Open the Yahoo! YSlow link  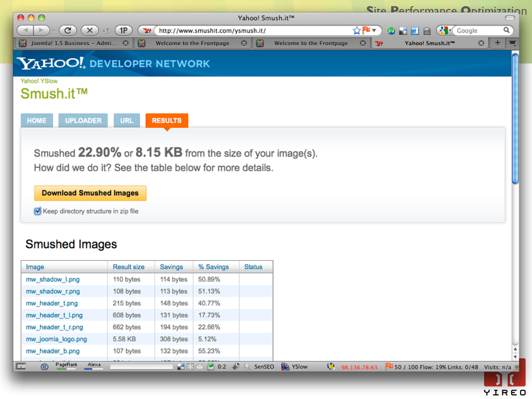pyautogui.click(x=39, y=81)
